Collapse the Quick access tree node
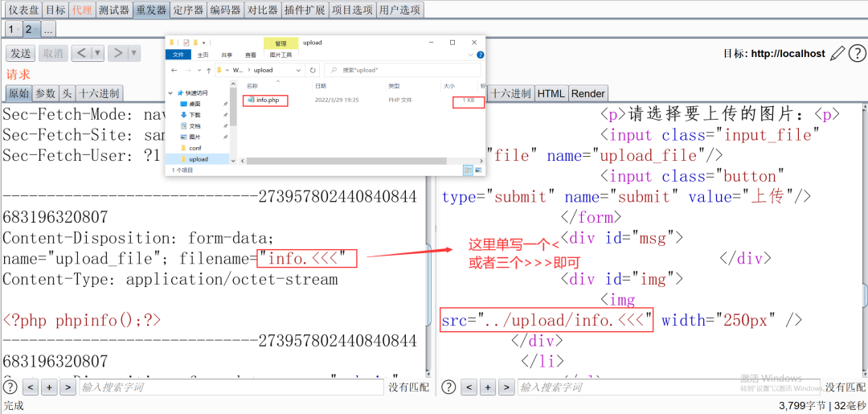Viewport: 868px width, 414px height. 171,93
